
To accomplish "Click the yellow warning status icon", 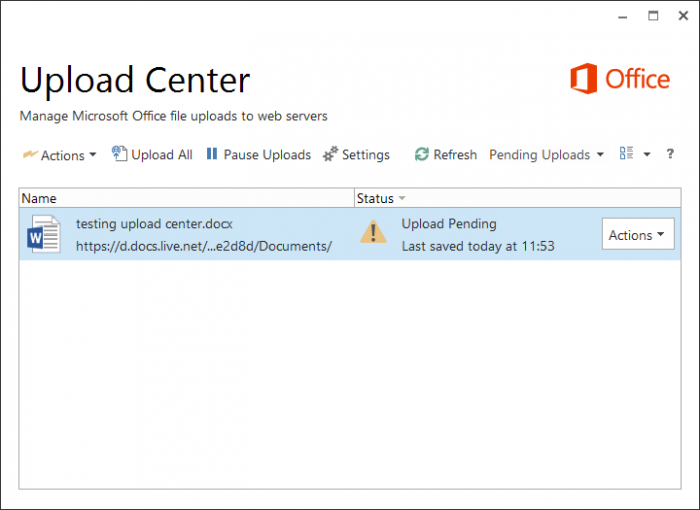I will pos(373,233).
